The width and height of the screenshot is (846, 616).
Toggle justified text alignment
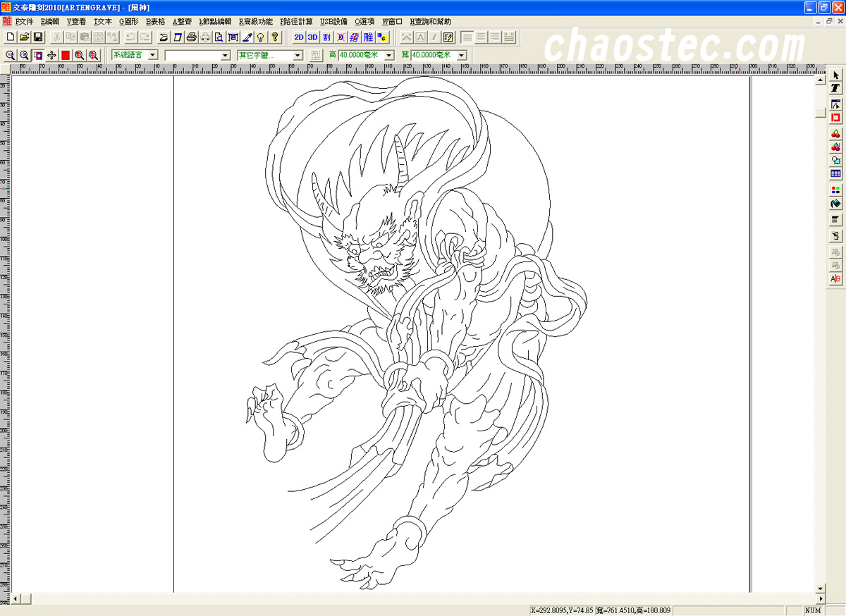[509, 37]
